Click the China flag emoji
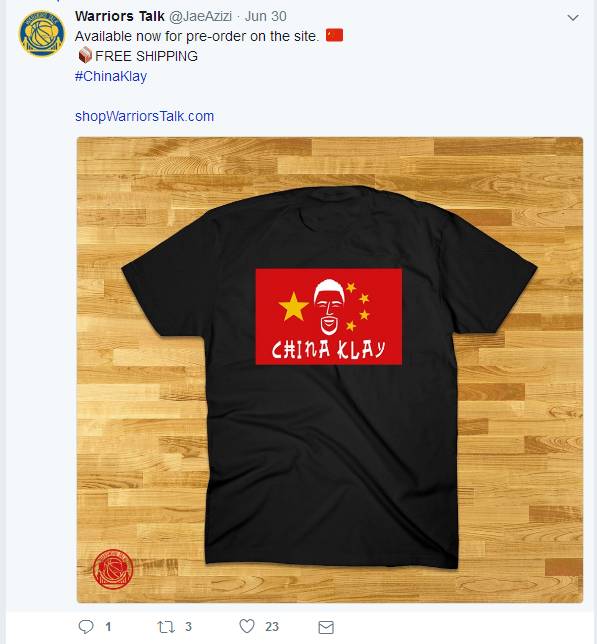597x644 pixels. click(x=334, y=35)
